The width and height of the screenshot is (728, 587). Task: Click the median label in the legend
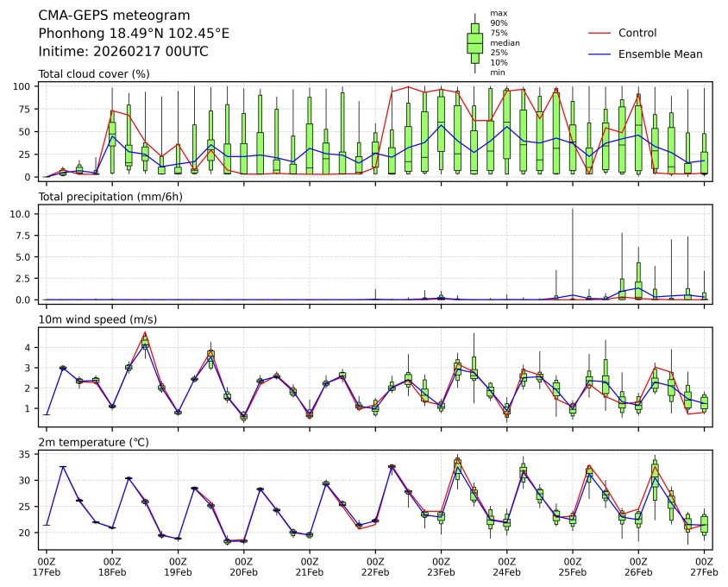pyautogui.click(x=505, y=42)
